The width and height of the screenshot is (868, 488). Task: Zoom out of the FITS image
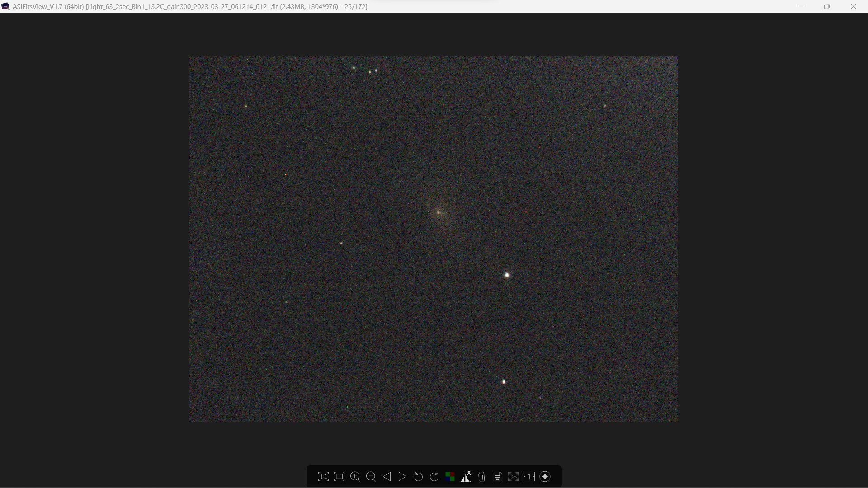371,477
